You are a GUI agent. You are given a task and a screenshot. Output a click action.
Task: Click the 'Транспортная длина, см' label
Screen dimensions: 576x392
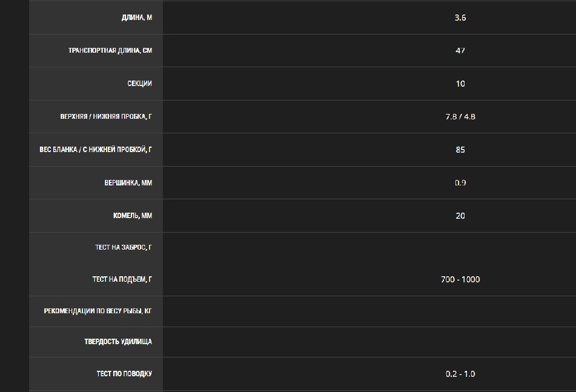tap(110, 51)
